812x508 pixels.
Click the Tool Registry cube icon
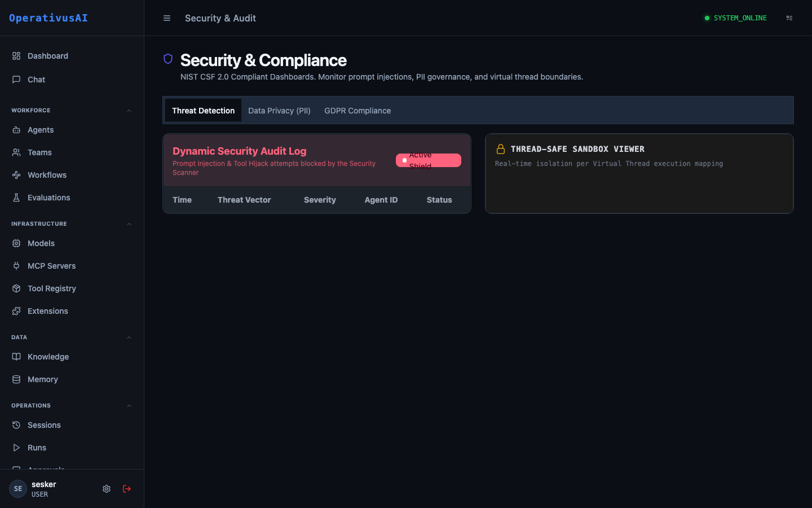[16, 288]
